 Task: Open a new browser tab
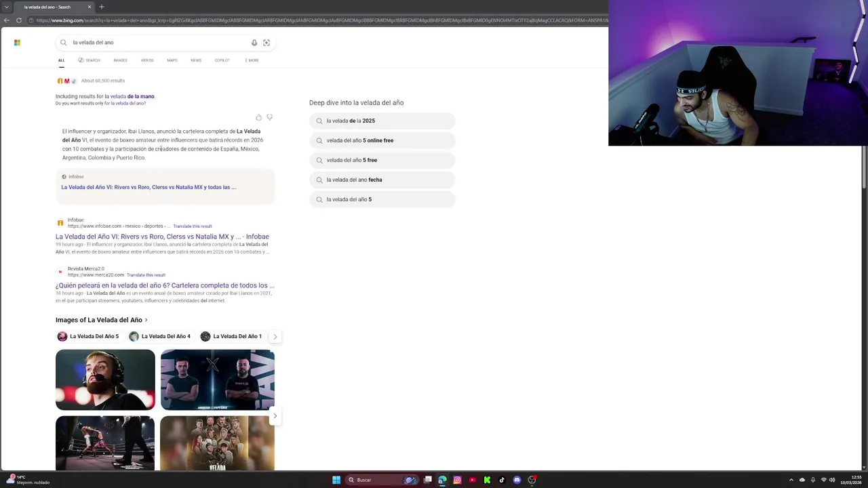click(102, 7)
